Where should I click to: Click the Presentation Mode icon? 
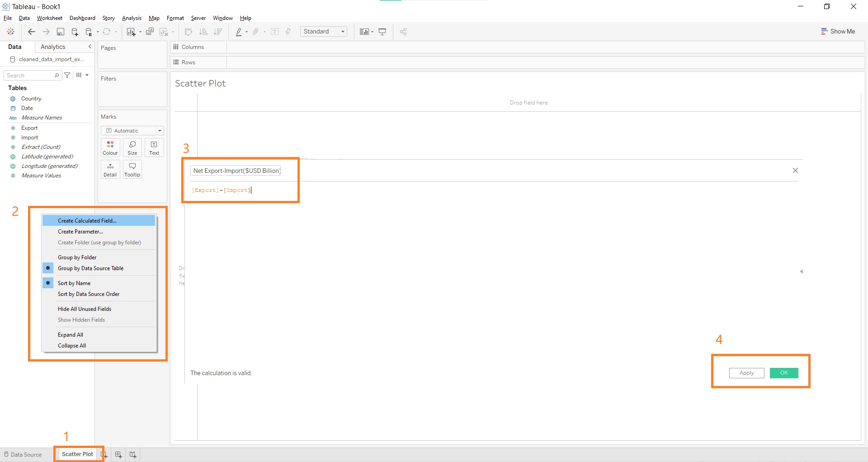382,32
